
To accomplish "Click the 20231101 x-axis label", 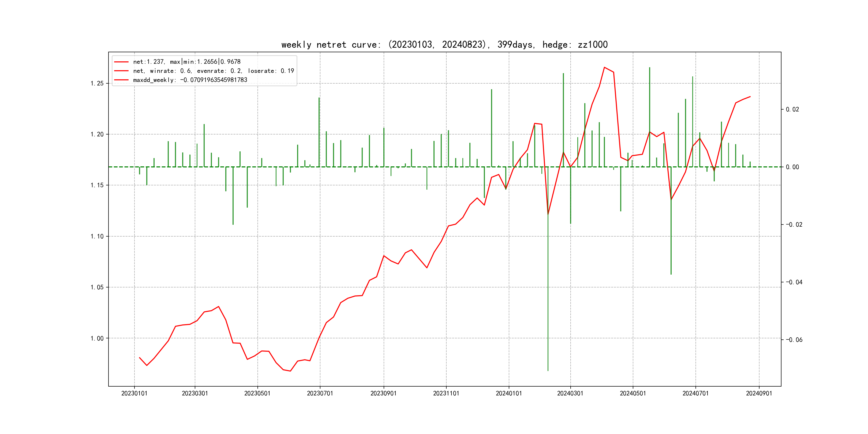I will coord(446,393).
